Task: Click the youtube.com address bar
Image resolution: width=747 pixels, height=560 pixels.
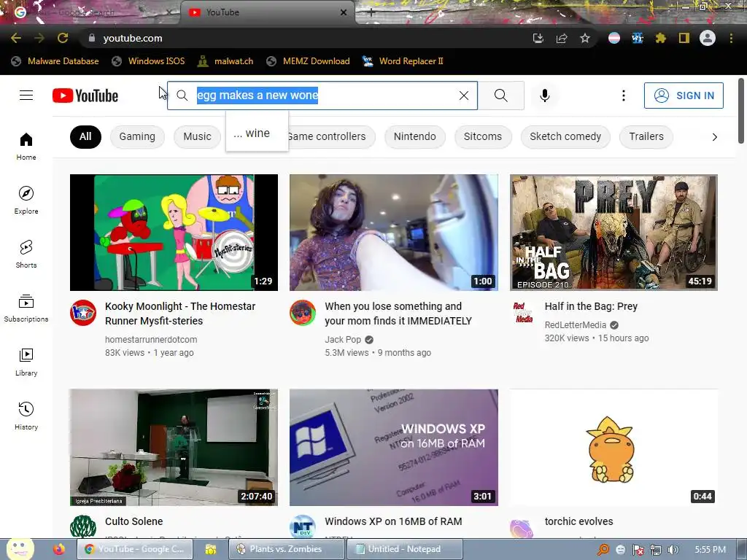Action: pos(305,38)
